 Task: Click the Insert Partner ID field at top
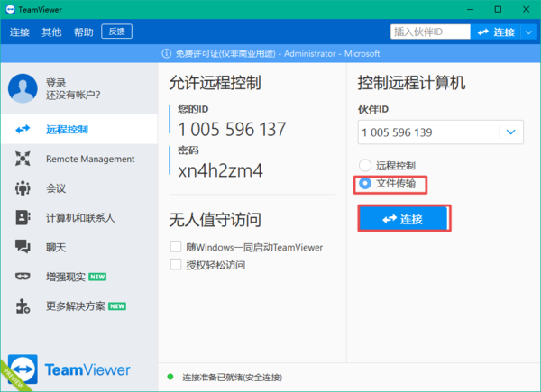pos(429,32)
